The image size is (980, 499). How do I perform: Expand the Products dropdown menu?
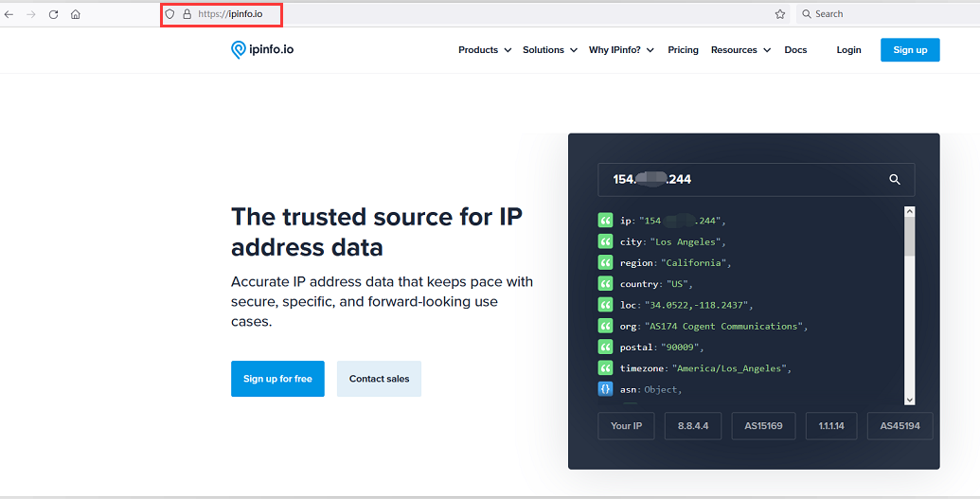[485, 50]
